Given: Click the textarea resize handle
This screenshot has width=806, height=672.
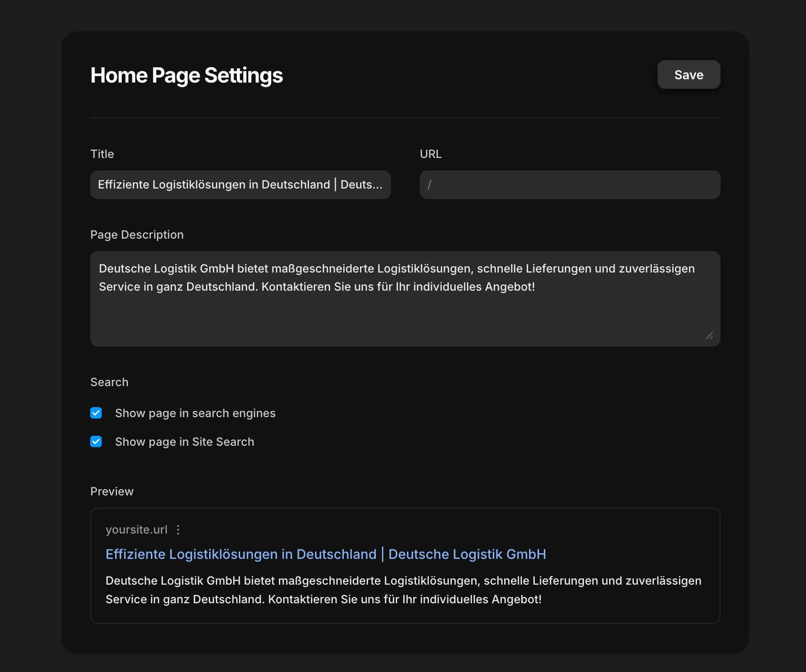Looking at the screenshot, I should (x=710, y=336).
